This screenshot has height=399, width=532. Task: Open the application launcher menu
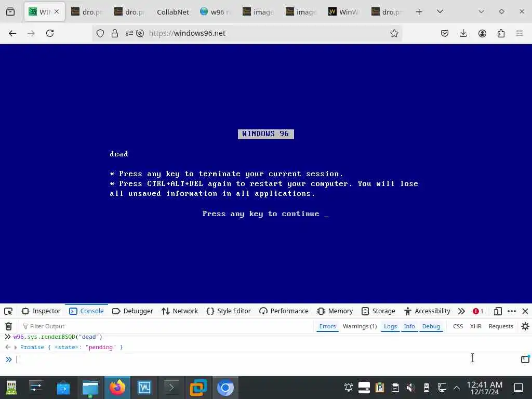point(11,388)
